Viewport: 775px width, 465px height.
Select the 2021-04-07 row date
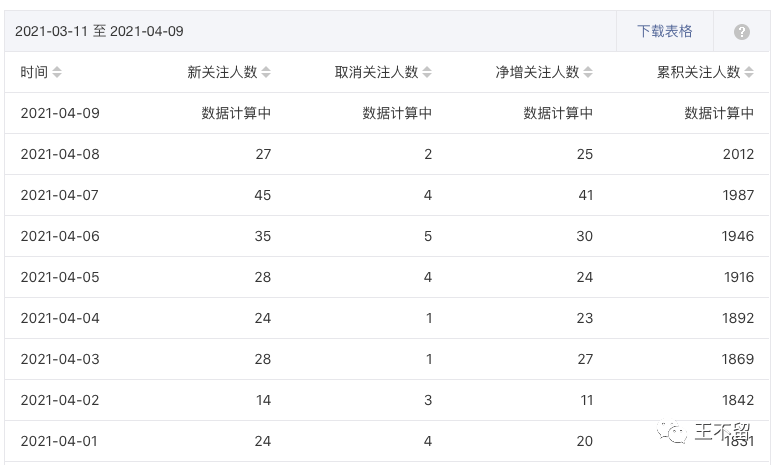[59, 195]
